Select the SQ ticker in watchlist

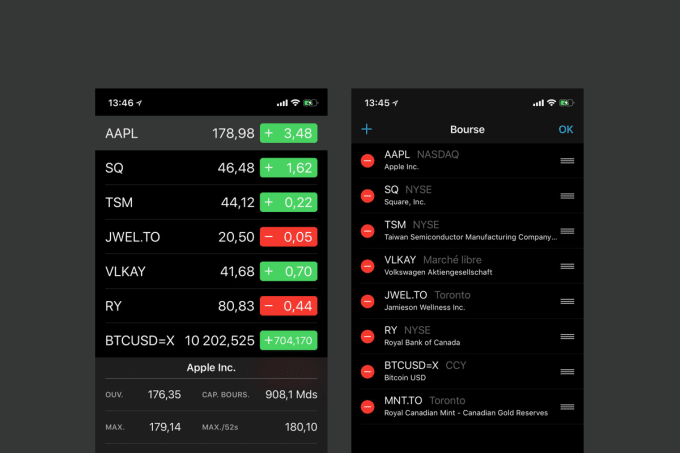click(114, 168)
